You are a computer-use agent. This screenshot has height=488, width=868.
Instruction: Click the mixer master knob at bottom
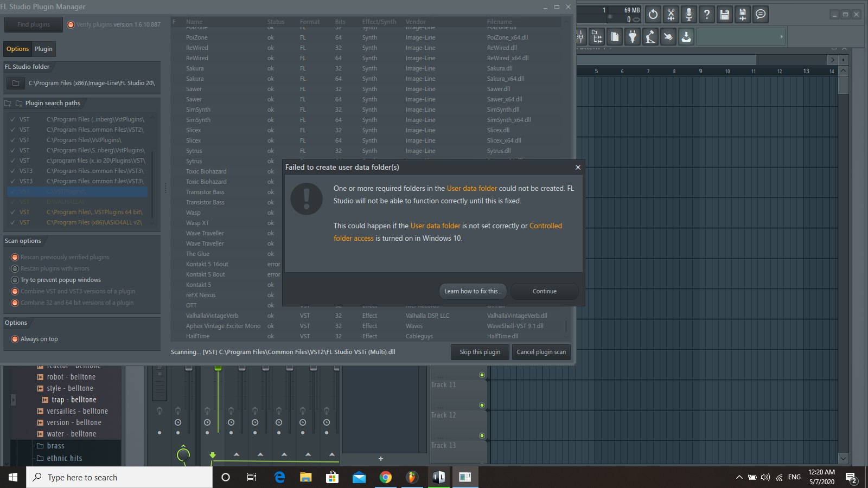183,454
